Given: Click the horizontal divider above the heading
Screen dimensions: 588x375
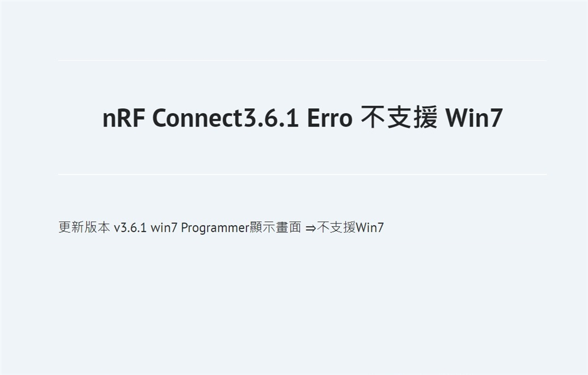Looking at the screenshot, I should [x=302, y=60].
